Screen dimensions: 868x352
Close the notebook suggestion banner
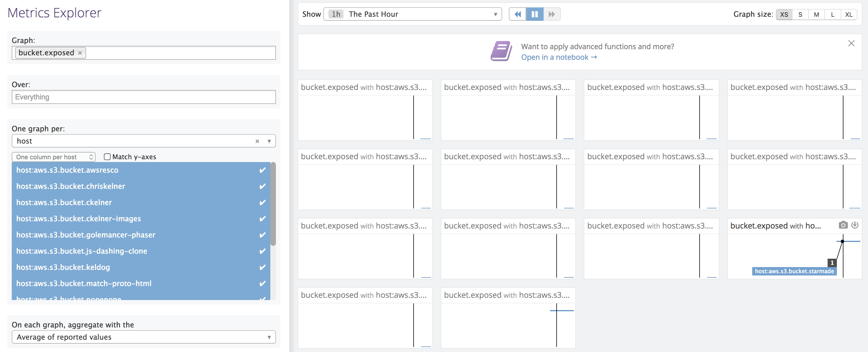[851, 43]
